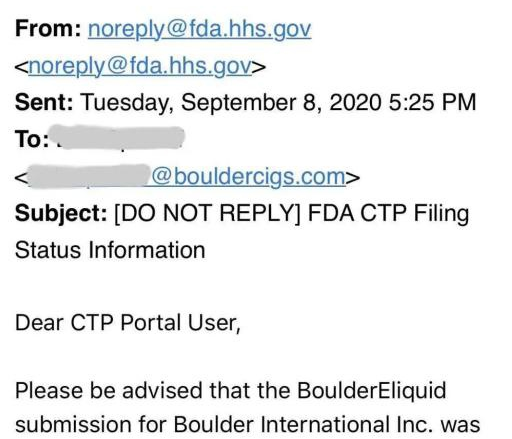The width and height of the screenshot is (512, 439).
Task: Select the date text "Tuesday, September 8, 2020"
Action: [x=231, y=103]
